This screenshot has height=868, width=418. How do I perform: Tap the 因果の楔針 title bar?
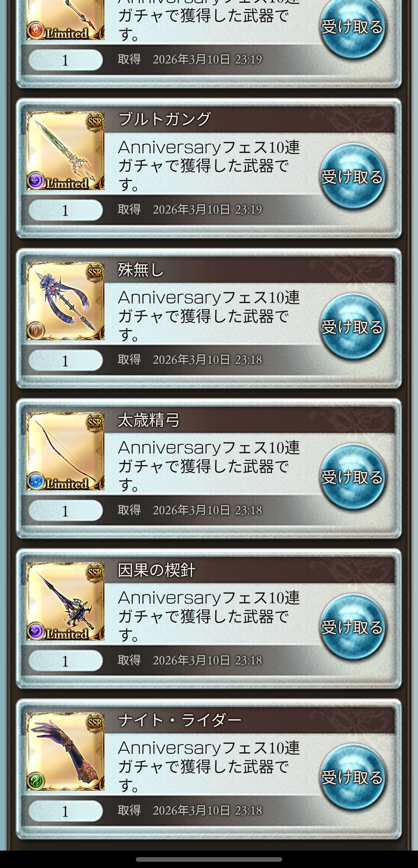250,570
